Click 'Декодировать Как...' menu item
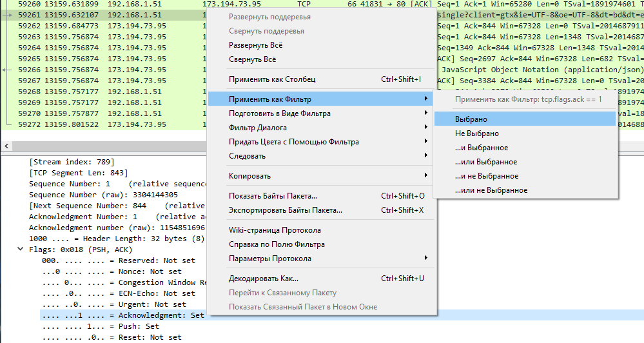Image resolution: width=644 pixels, height=343 pixels. tap(264, 279)
